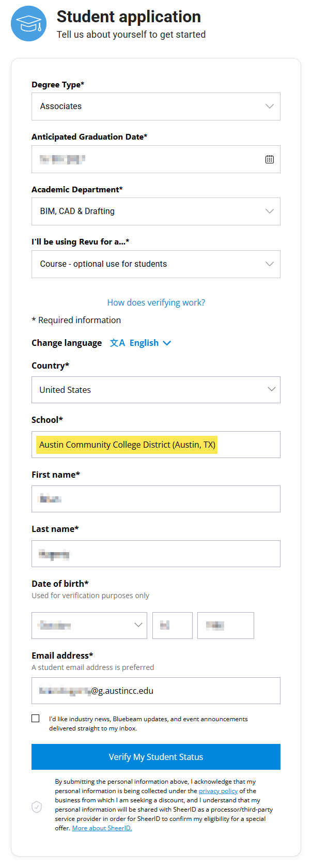The image size is (312, 868).
Task: Open the Country dropdown
Action: point(155,390)
